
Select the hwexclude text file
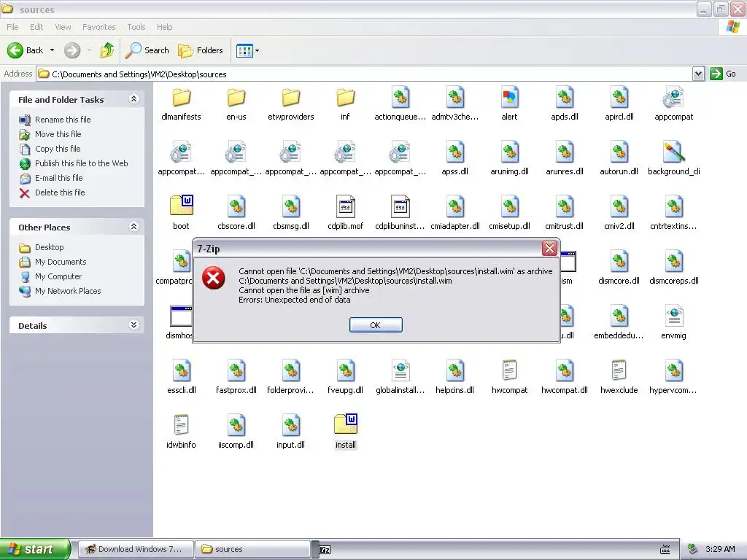[x=619, y=378]
